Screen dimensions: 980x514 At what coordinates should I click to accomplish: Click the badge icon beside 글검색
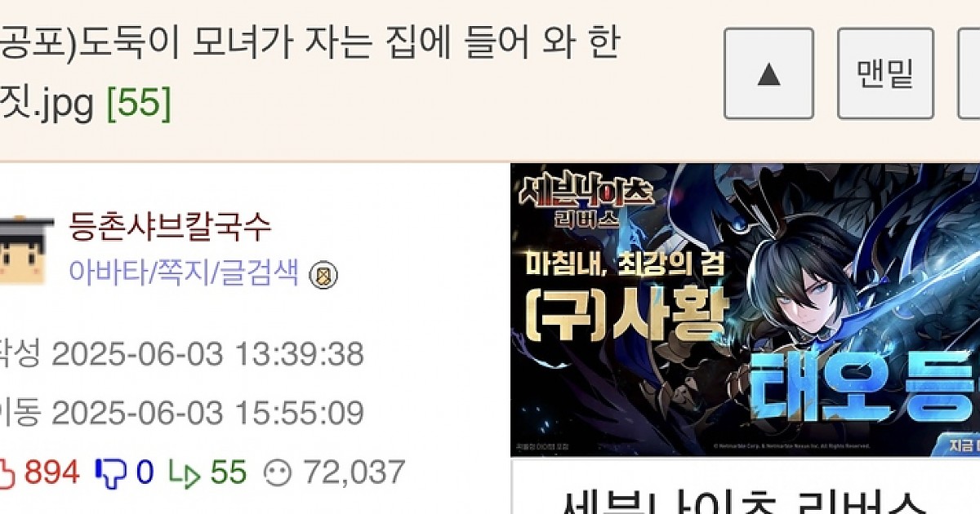point(323,276)
